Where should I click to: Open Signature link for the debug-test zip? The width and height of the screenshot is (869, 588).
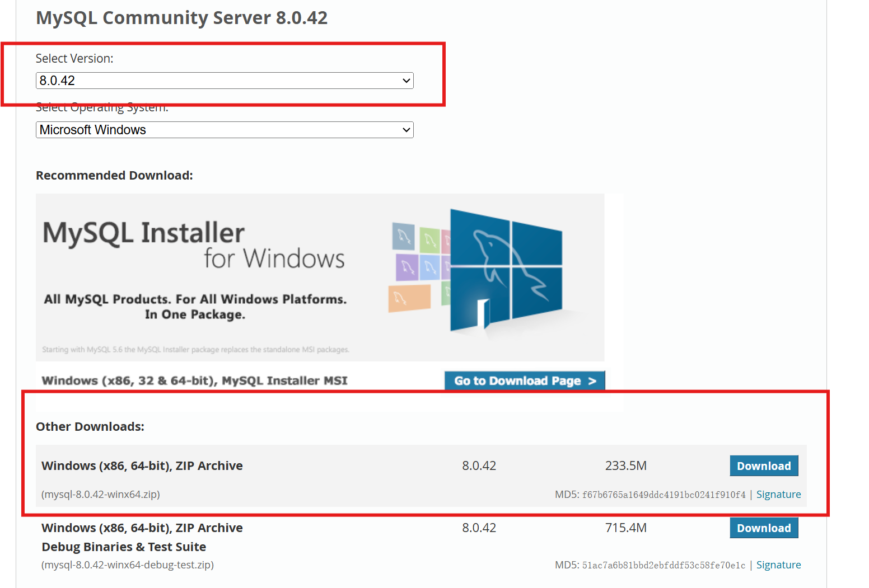pyautogui.click(x=778, y=565)
